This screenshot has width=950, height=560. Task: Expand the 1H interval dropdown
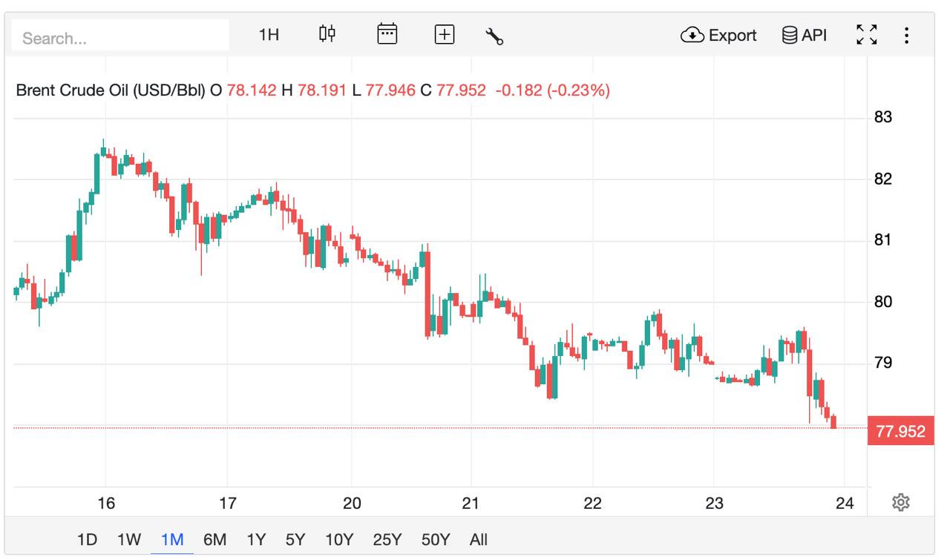[269, 35]
